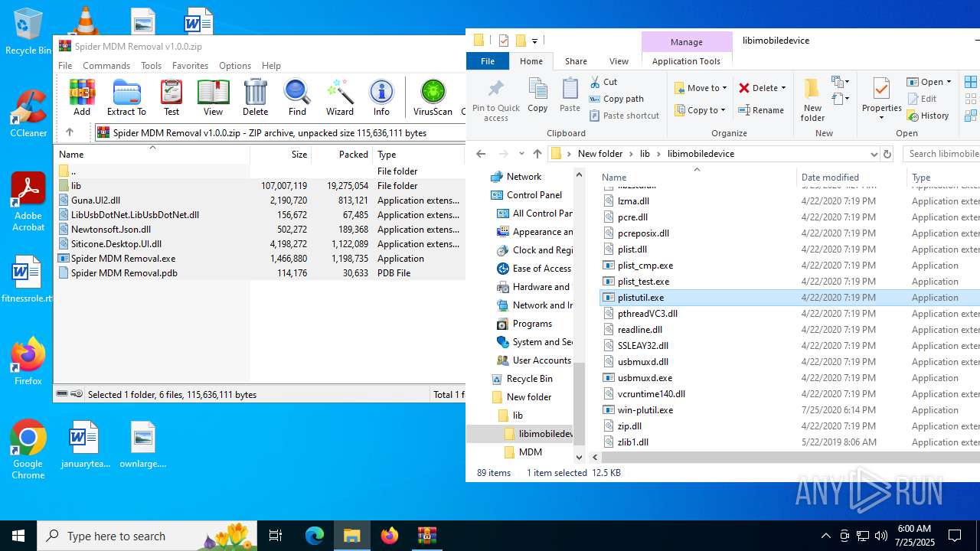Click Copy path in Explorer ribbon
This screenshot has height=551, width=980.
[x=616, y=99]
